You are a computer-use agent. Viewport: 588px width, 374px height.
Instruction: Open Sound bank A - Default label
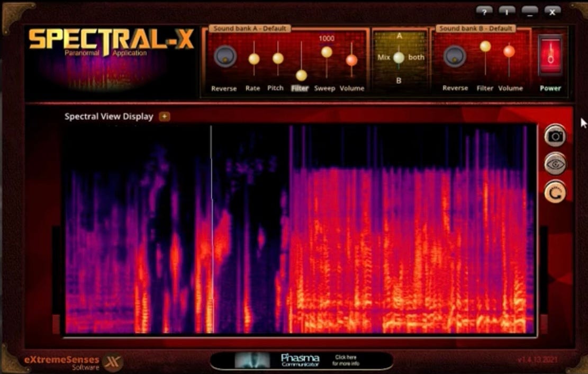[249, 29]
